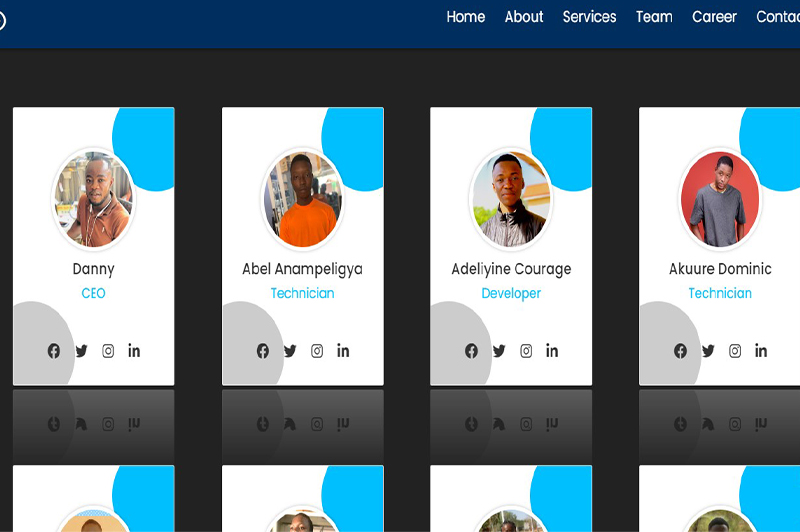Screen dimensions: 800x532
Task: Click the name "Abel Anampeligya"
Action: pos(303,269)
